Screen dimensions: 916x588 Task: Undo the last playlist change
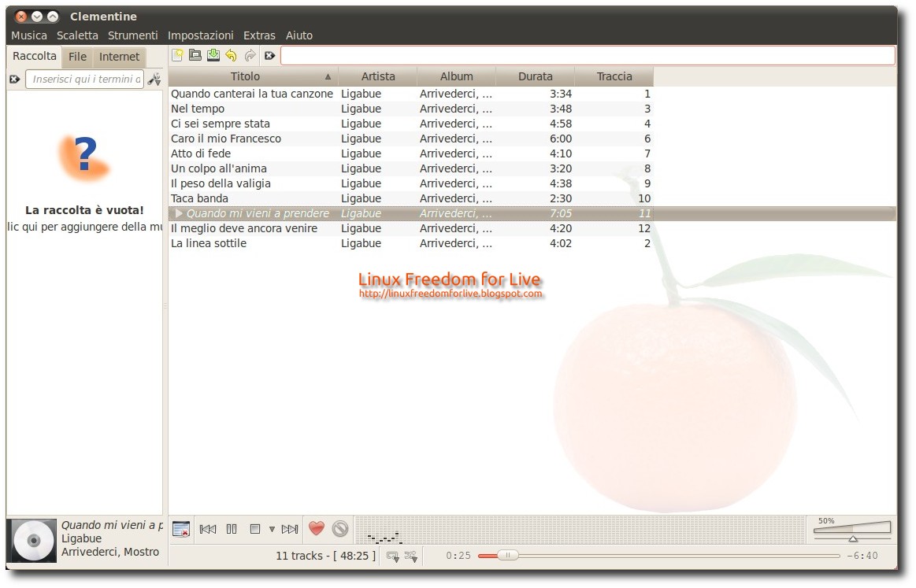232,55
